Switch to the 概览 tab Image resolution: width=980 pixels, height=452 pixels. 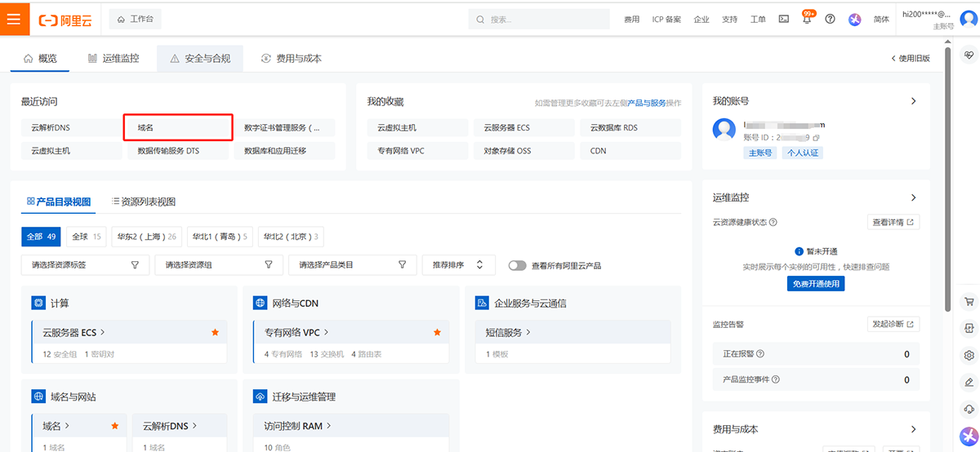point(41,59)
